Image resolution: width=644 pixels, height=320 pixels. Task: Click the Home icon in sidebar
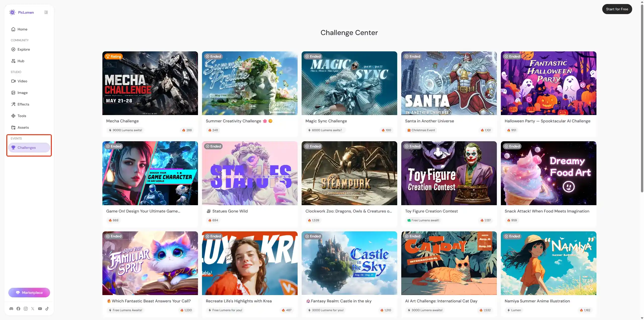coord(13,29)
